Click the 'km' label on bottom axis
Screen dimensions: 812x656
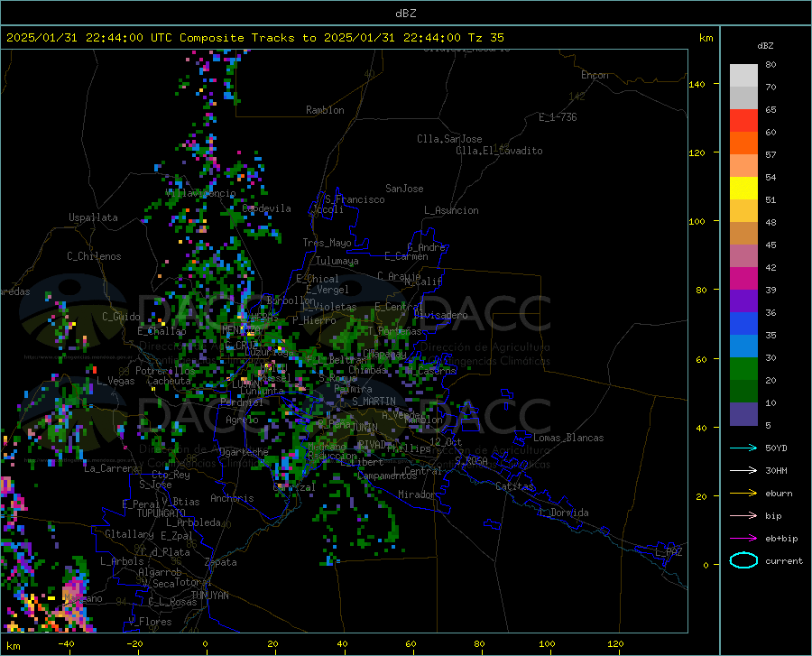pyautogui.click(x=13, y=646)
